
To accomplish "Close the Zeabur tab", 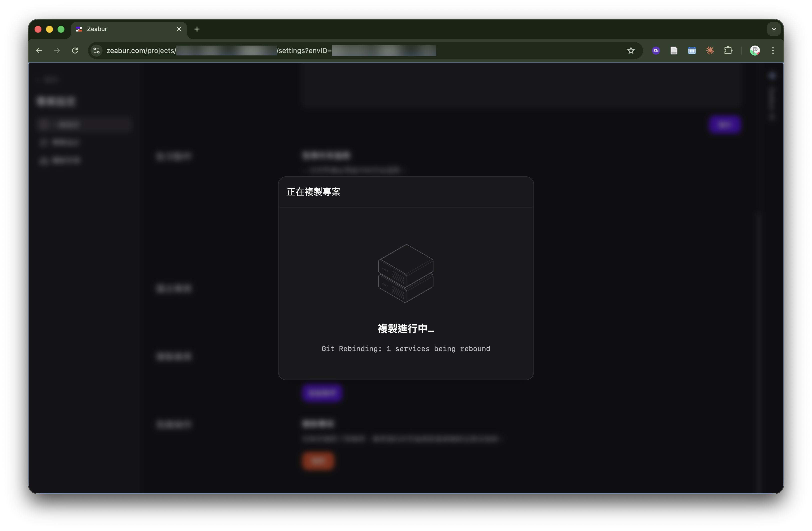I will [179, 29].
